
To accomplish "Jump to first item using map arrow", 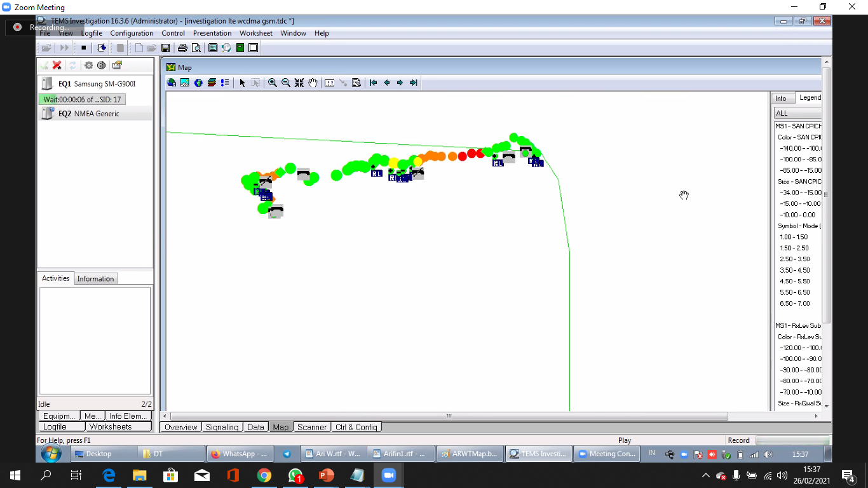I will click(373, 83).
